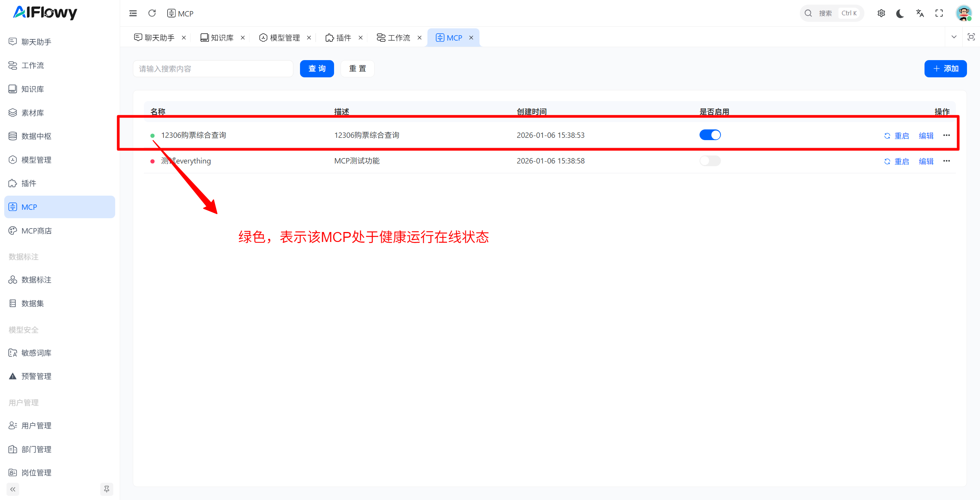Click 编辑 link for 测试everything

(x=926, y=161)
